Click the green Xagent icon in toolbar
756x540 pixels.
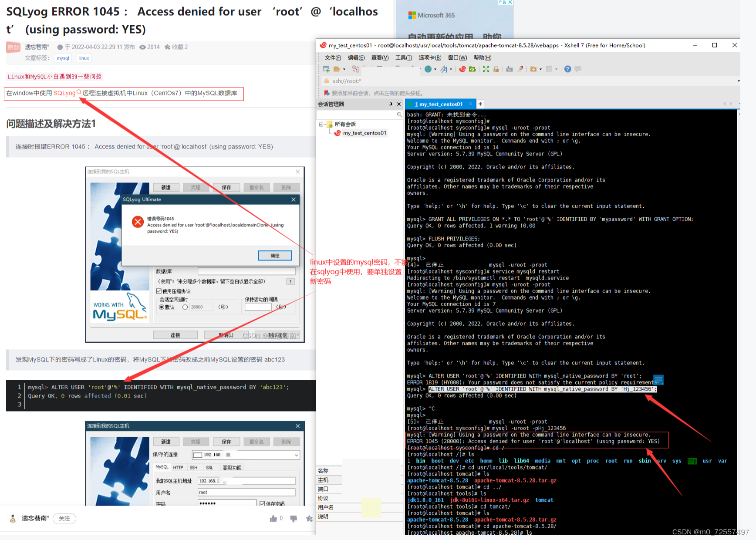pyautogui.click(x=472, y=69)
